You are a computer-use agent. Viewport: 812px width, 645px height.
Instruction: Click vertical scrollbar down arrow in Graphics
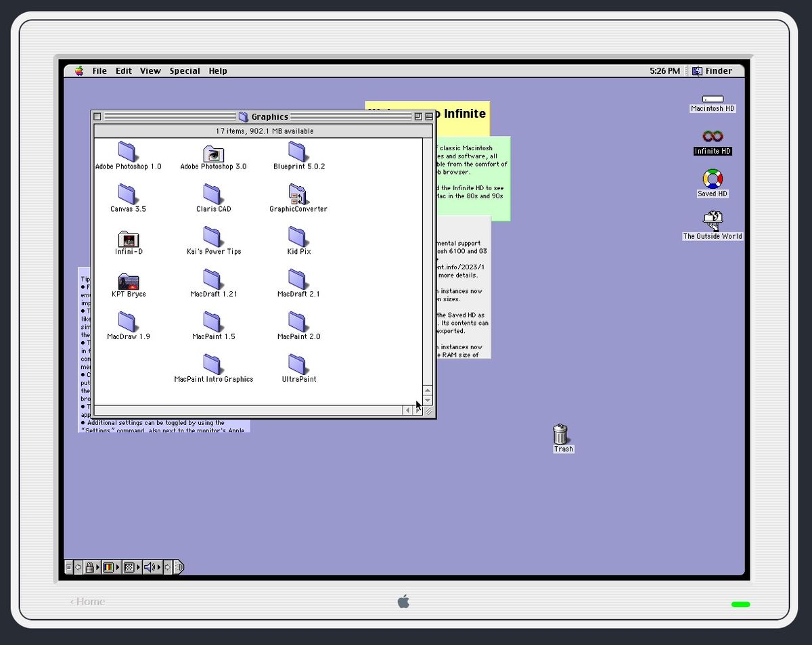(x=428, y=400)
